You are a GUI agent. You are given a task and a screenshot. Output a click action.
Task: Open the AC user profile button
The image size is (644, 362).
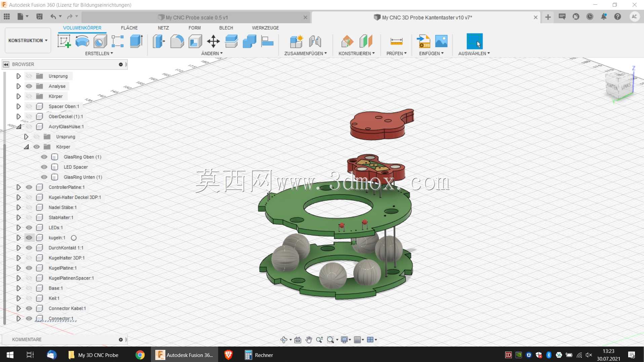pyautogui.click(x=634, y=16)
